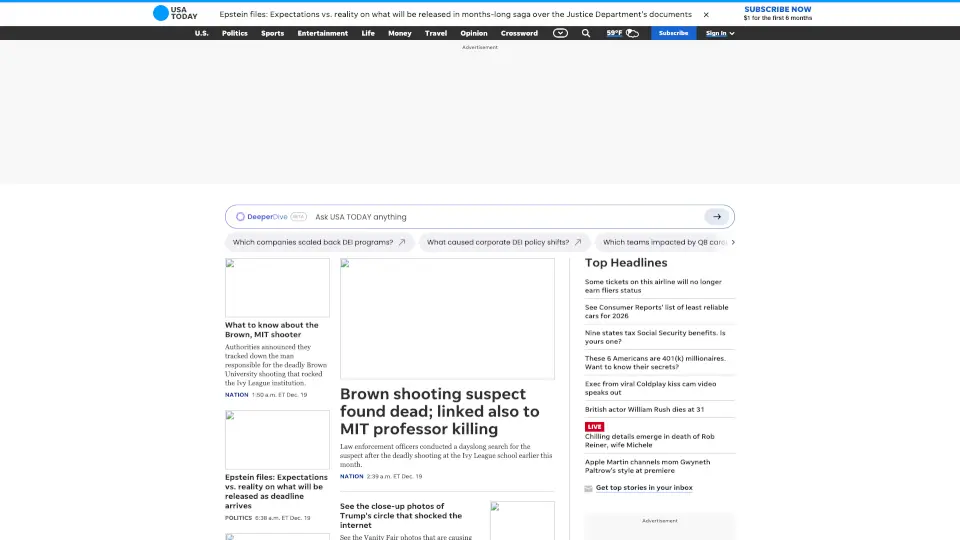Expand the more sections dropdown in navbar
The width and height of the screenshot is (960, 540).
click(560, 33)
